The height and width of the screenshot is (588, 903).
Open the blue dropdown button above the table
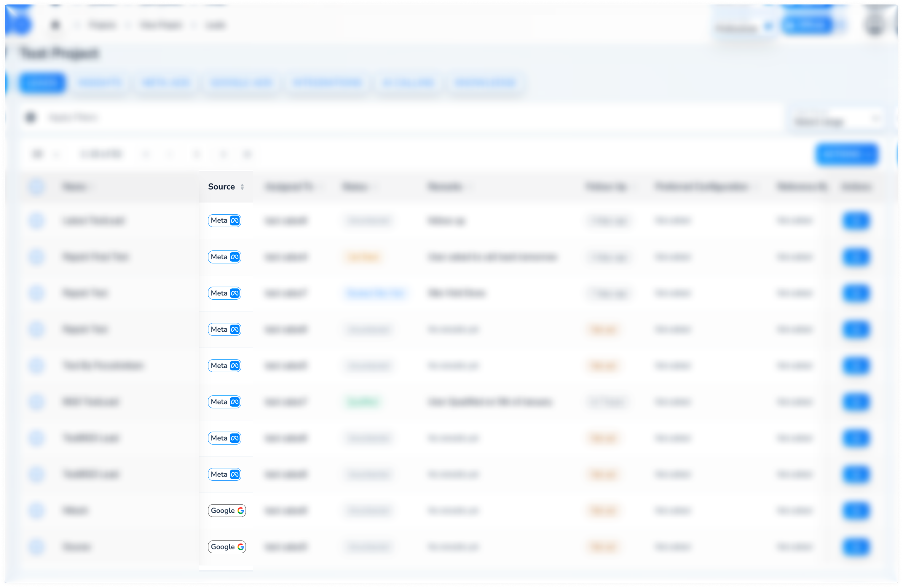tap(847, 154)
